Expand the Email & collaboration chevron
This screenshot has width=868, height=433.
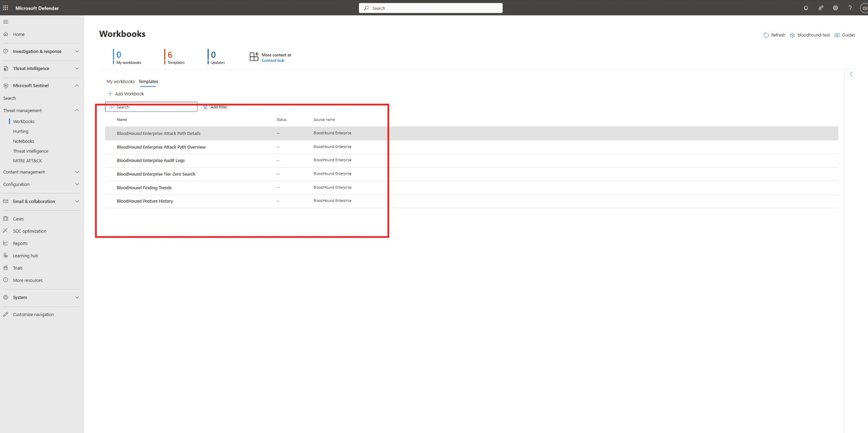click(x=77, y=201)
